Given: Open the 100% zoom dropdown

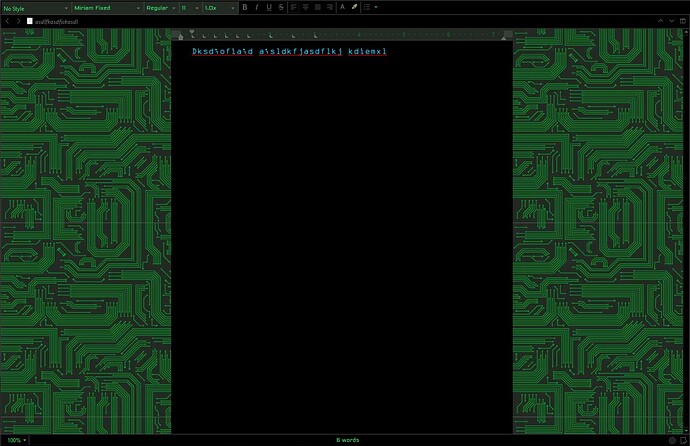Looking at the screenshot, I should (17, 440).
